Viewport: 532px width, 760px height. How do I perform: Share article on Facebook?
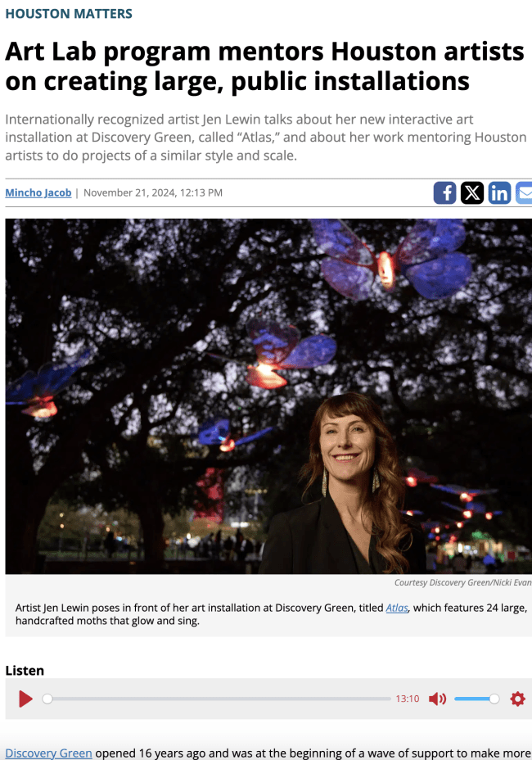tap(444, 192)
